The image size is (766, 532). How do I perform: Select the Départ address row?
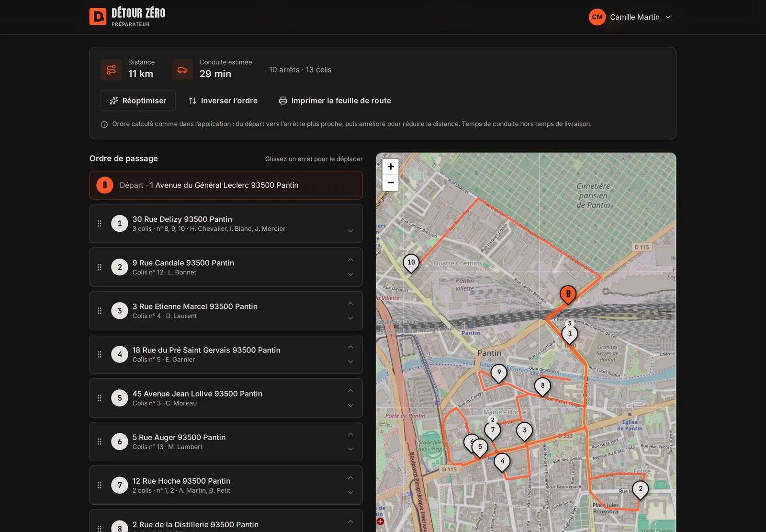(x=226, y=185)
